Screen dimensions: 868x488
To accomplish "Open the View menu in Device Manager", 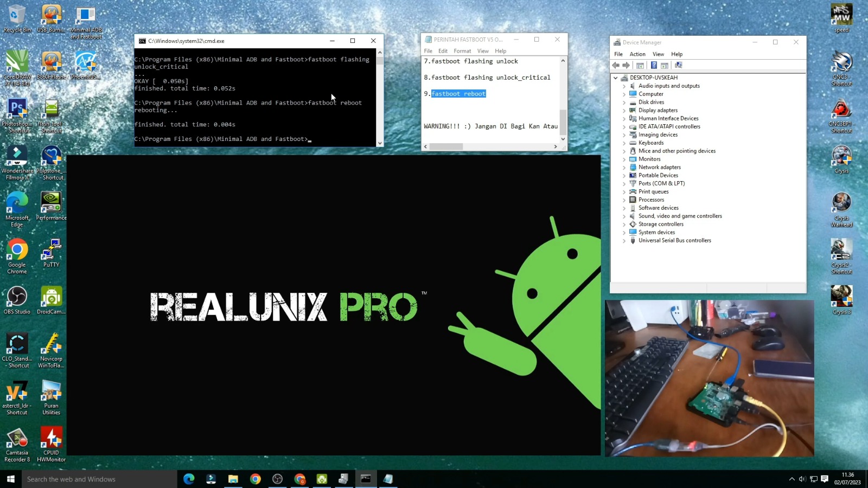I will (658, 54).
